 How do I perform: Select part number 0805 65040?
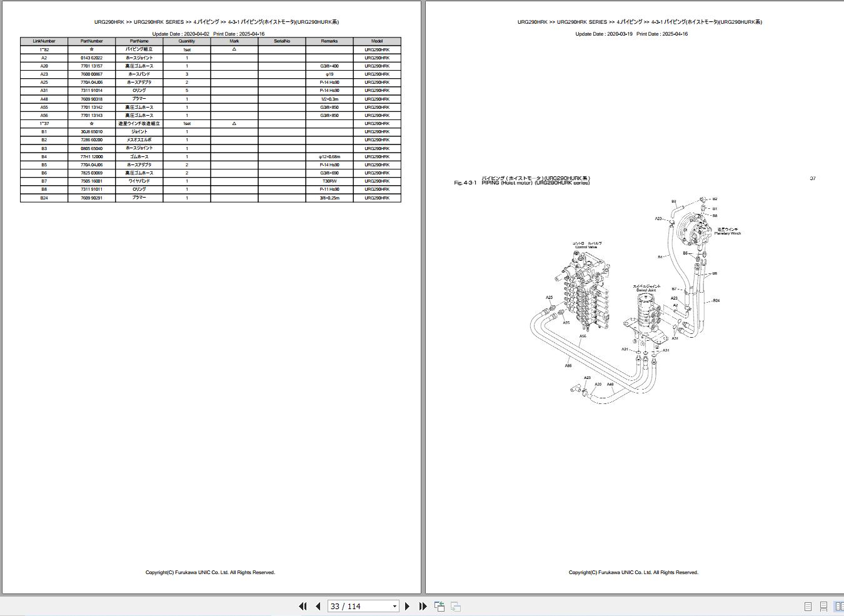point(92,148)
